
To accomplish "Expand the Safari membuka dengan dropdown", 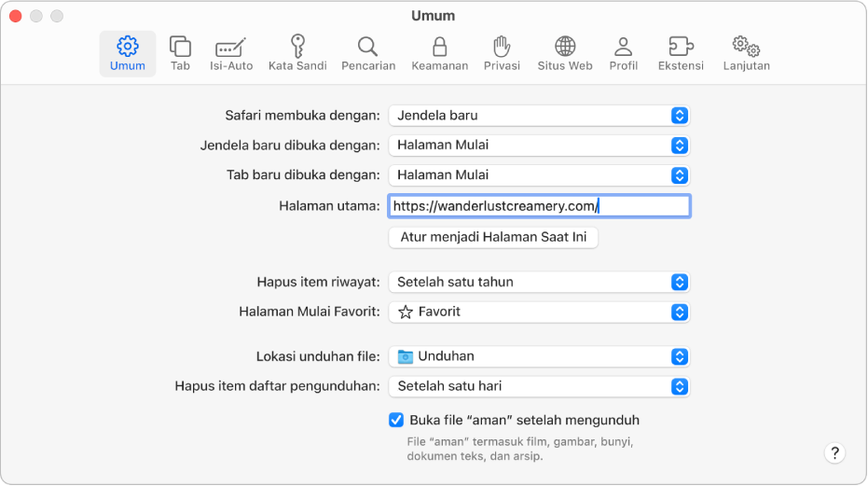I will coord(540,116).
